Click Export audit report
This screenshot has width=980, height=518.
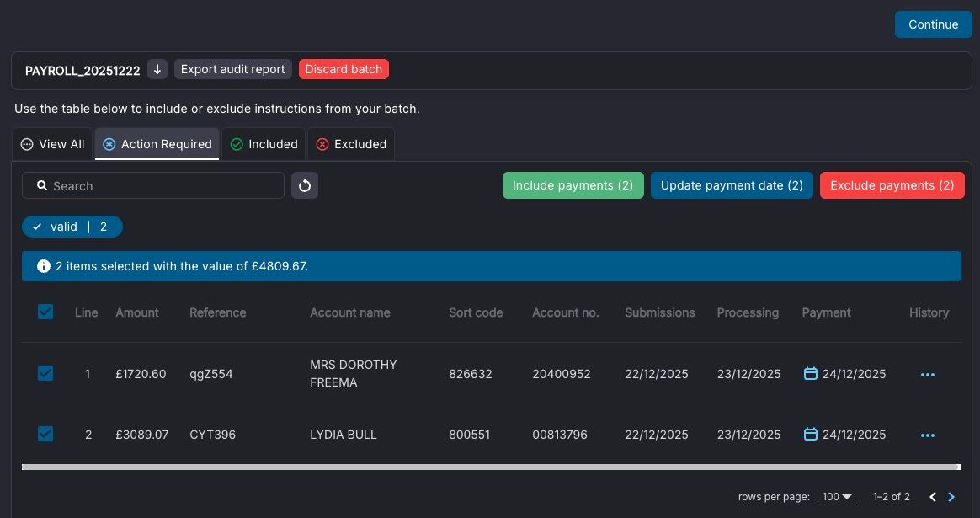[232, 69]
